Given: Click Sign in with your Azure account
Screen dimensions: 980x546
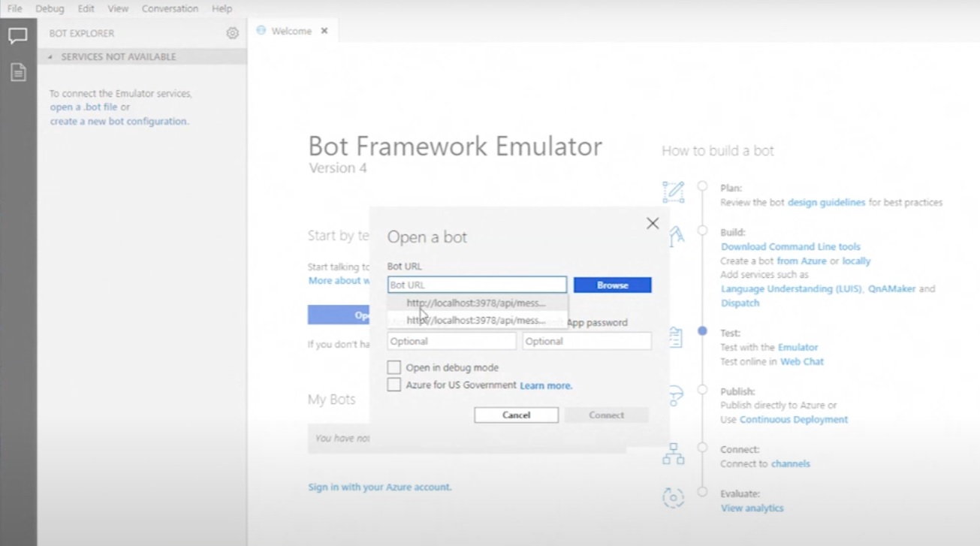Looking at the screenshot, I should coord(380,487).
